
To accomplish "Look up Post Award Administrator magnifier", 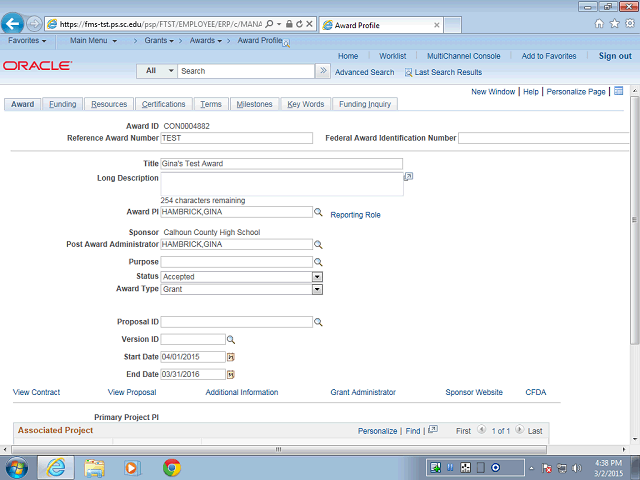I will click(318, 244).
